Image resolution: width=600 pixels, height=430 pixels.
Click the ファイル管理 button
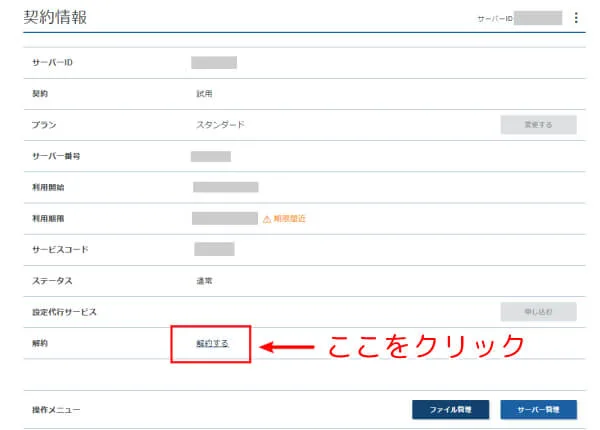point(450,409)
